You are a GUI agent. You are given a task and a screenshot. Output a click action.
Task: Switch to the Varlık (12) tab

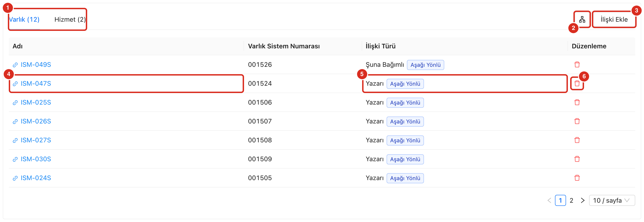coord(24,20)
